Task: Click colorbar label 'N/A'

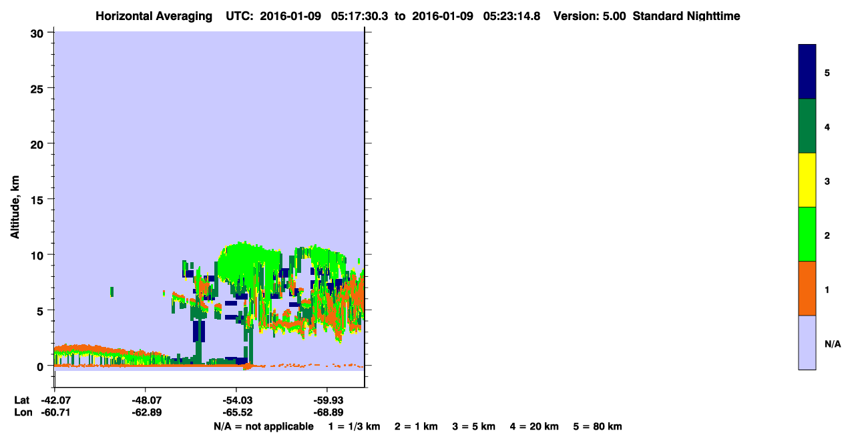Action: [833, 344]
